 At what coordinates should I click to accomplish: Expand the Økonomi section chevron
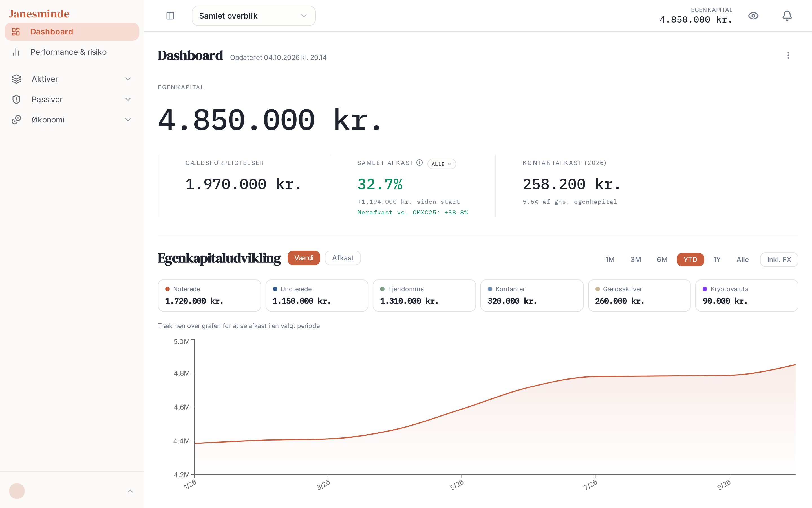tap(128, 120)
